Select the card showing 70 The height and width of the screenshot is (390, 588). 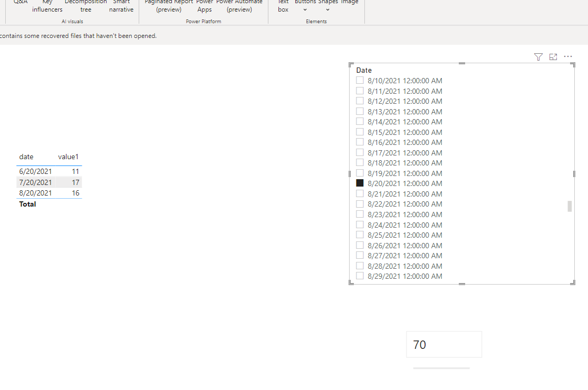[x=444, y=345]
